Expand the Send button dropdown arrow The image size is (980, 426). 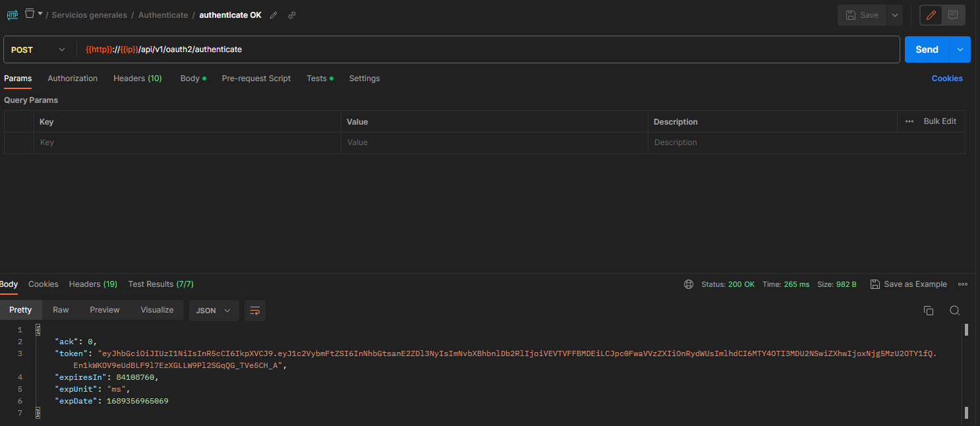tap(960, 49)
